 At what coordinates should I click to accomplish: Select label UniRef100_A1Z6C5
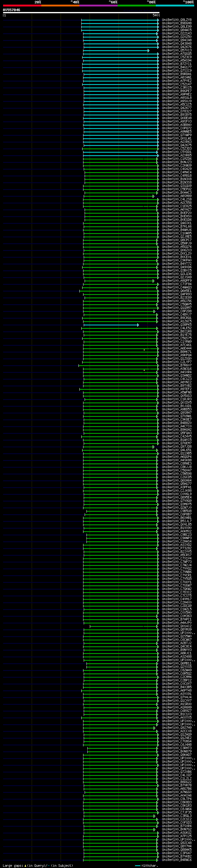point(177,321)
